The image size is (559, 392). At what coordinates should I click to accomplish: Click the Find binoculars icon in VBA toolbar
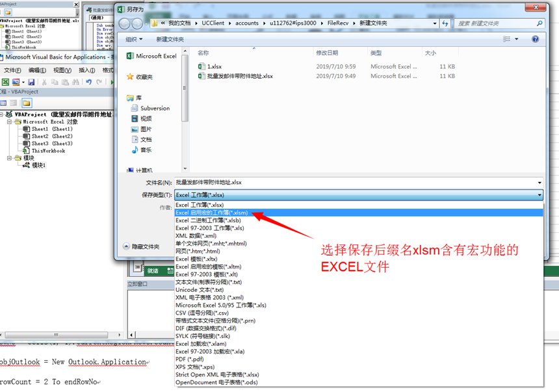tap(75, 82)
